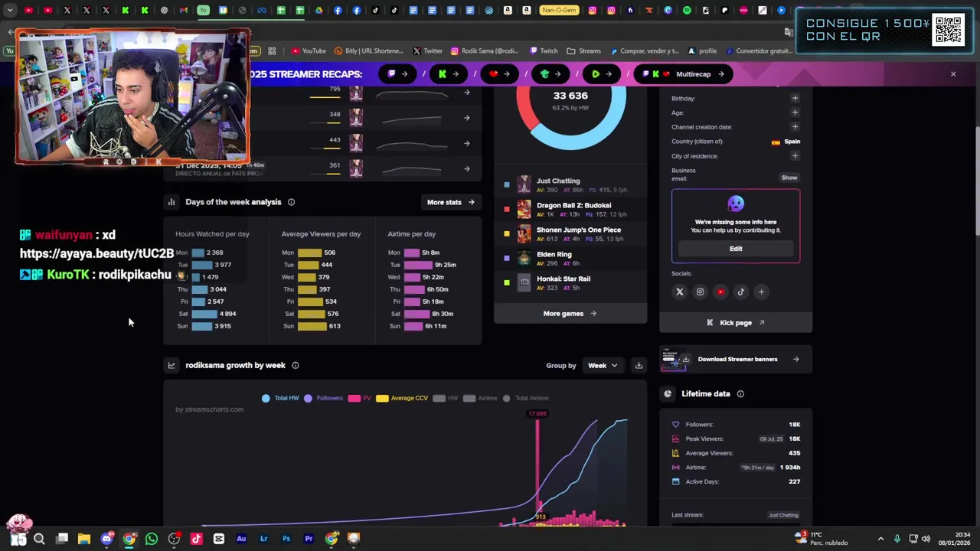
Task: Open More games list
Action: point(570,314)
